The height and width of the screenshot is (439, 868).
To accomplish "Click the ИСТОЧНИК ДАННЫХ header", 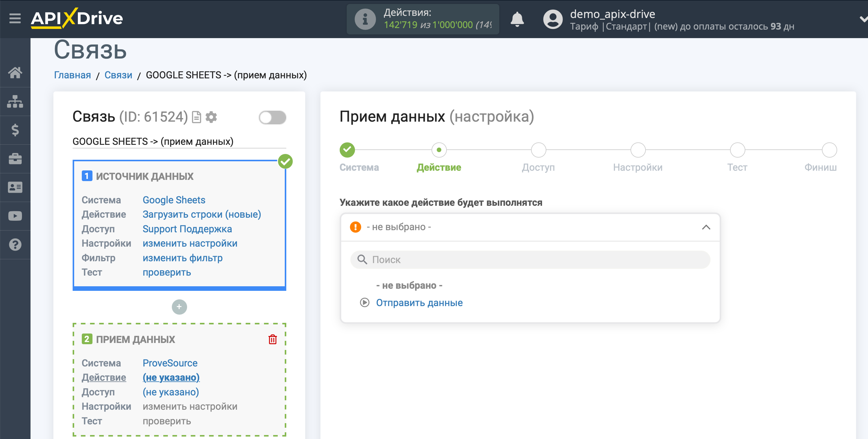I will [x=145, y=176].
